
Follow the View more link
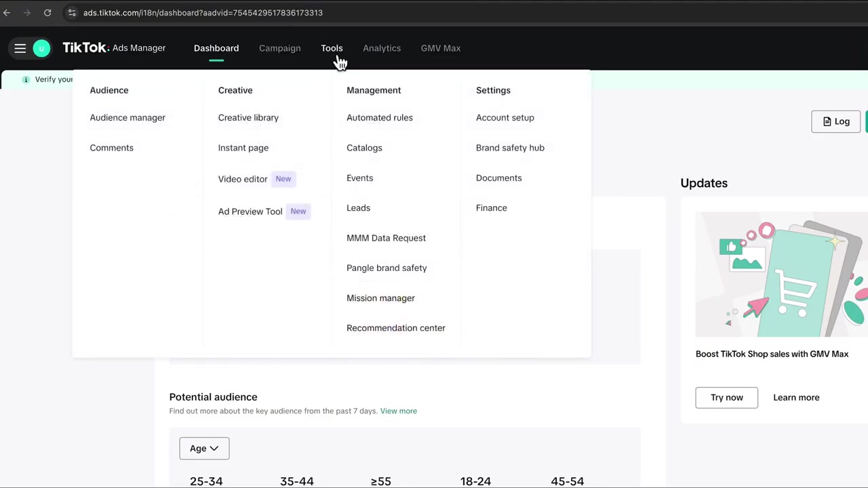coord(399,411)
